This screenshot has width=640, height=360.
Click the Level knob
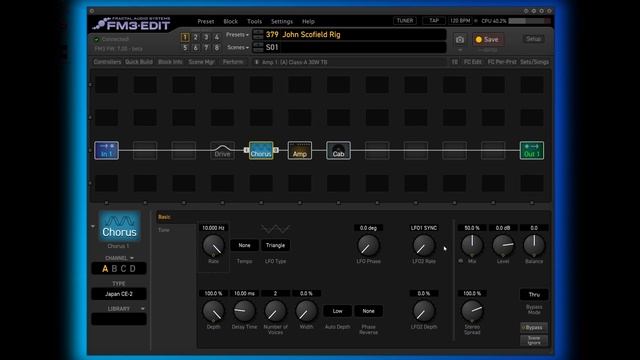tap(503, 245)
